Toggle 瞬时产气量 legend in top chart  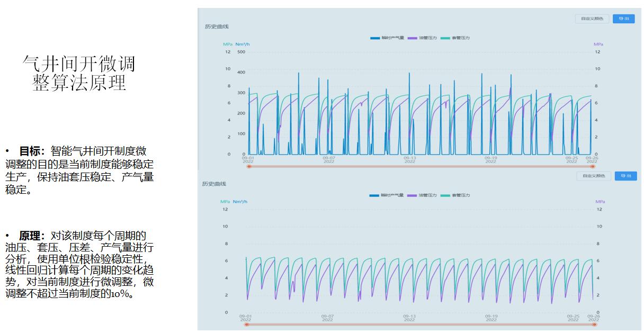tap(388, 38)
